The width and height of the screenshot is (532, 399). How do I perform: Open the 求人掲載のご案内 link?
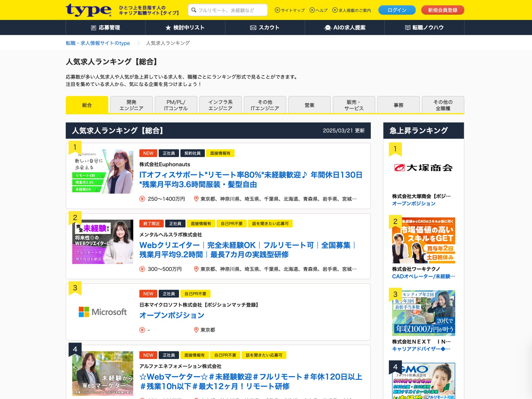pyautogui.click(x=355, y=10)
